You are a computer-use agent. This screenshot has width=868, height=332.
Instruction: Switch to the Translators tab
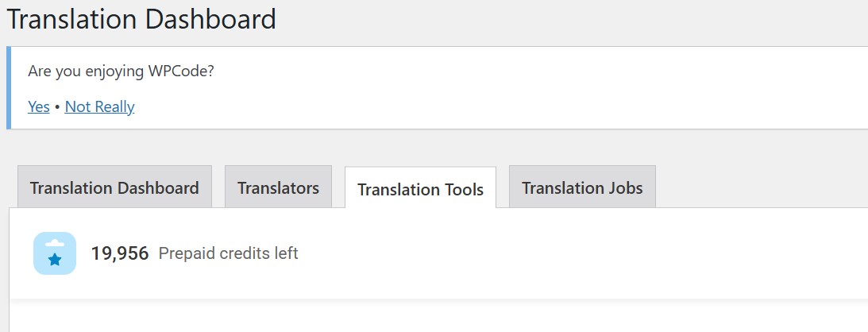click(x=278, y=187)
